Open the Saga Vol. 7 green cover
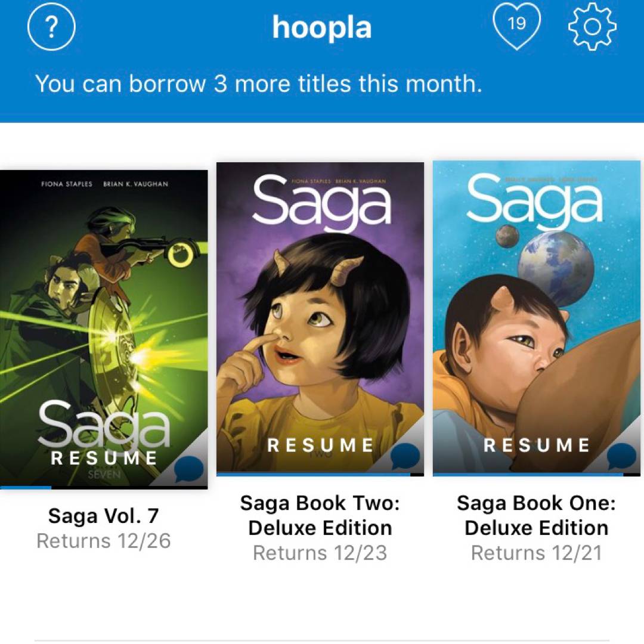 click(x=104, y=298)
